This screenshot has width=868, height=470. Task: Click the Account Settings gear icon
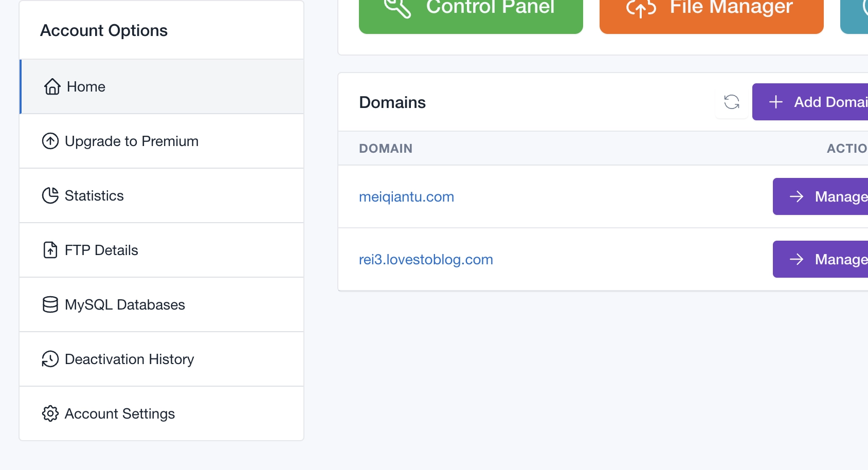(50, 413)
